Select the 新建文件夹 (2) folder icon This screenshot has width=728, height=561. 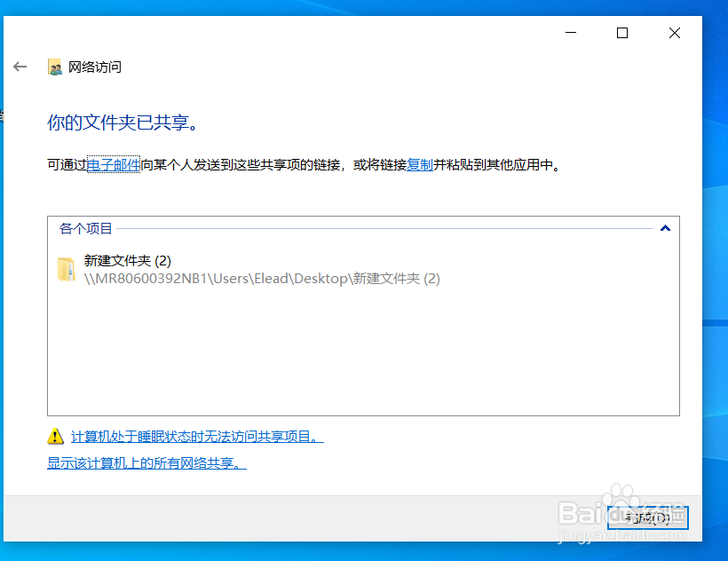[x=68, y=269]
